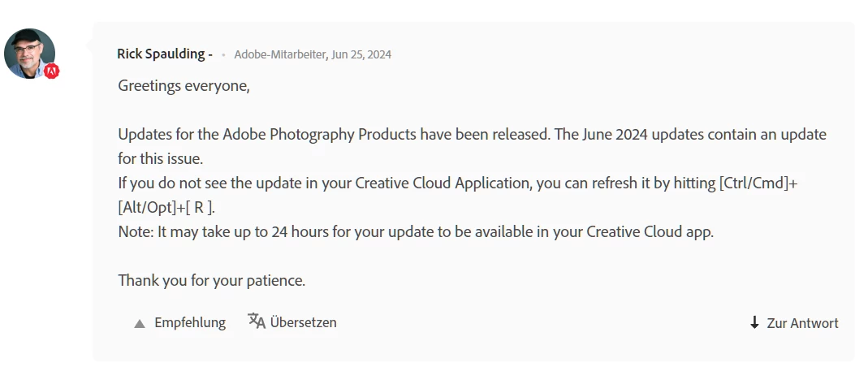868x384 pixels.
Task: Click the Note about 24 hours line
Action: (415, 231)
